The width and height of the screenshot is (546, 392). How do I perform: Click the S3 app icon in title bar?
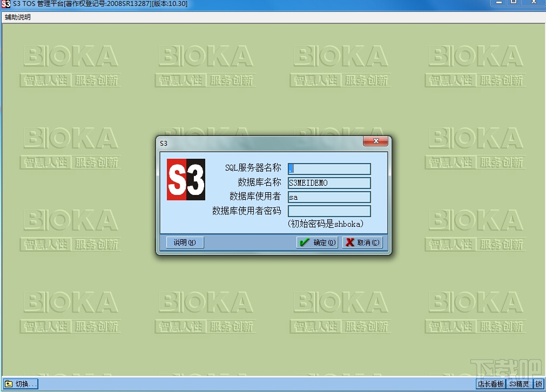click(x=6, y=4)
